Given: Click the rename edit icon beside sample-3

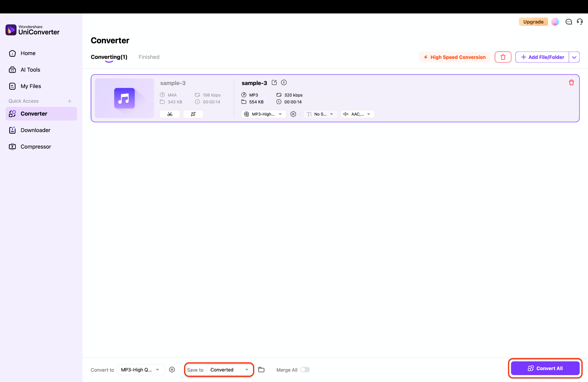Looking at the screenshot, I should point(274,83).
